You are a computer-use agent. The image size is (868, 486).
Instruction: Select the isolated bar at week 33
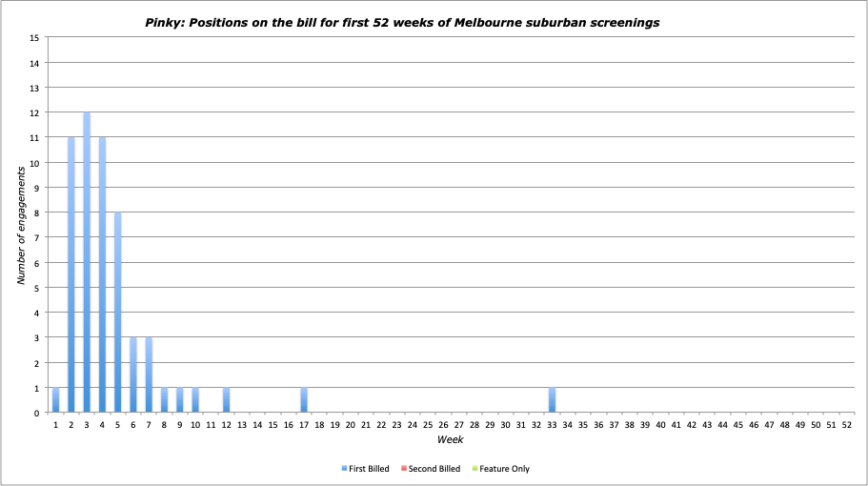click(x=552, y=400)
